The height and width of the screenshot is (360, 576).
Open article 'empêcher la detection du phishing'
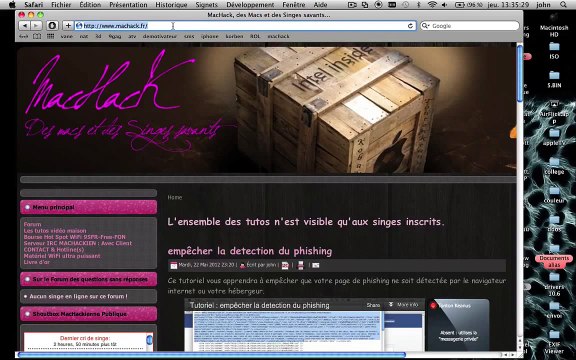250,251
